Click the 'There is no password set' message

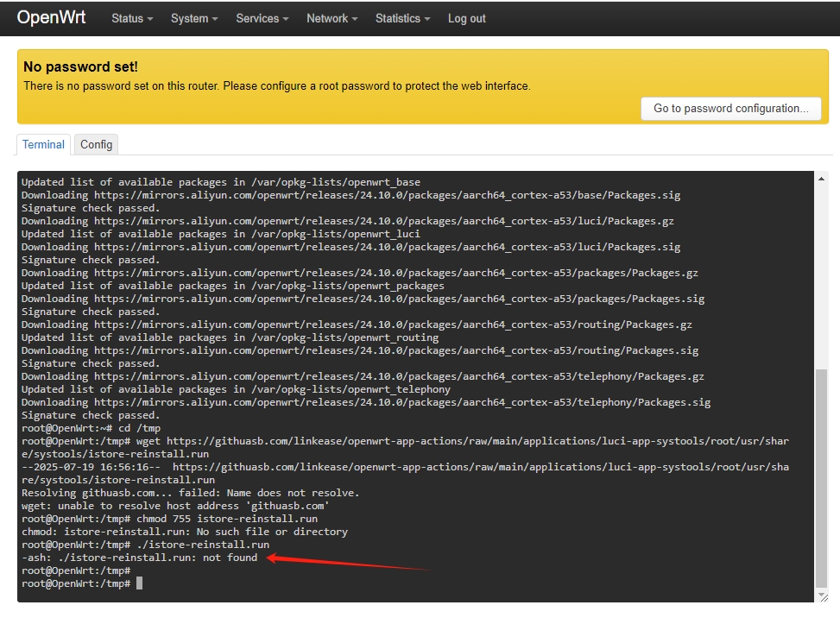[277, 85]
